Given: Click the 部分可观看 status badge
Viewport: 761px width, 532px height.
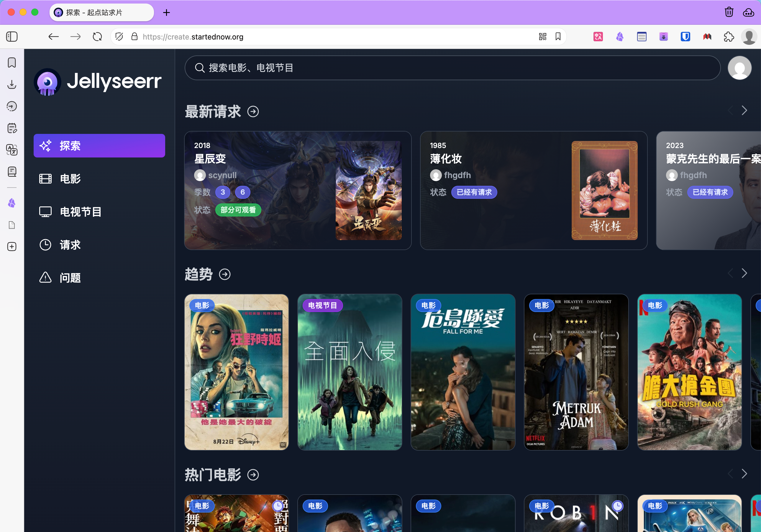Looking at the screenshot, I should click(x=238, y=210).
